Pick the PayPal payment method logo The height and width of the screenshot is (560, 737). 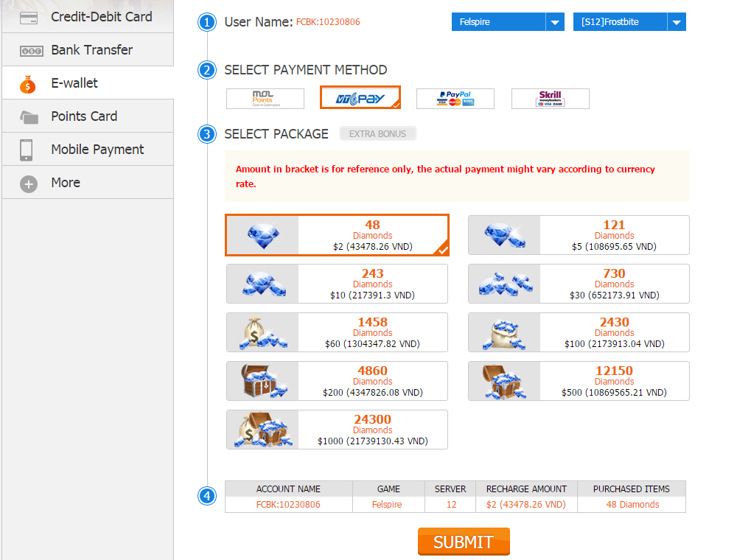point(455,99)
